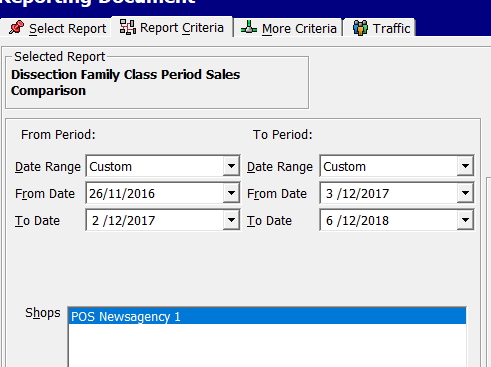491x367 pixels.
Task: Click the Report Criteria tab icon
Action: 128,27
